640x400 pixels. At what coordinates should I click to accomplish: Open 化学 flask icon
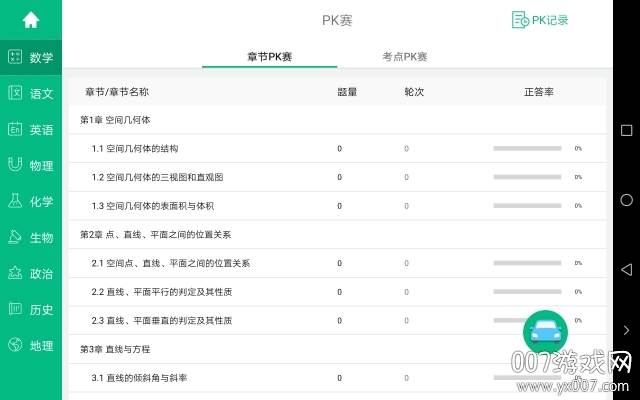pyautogui.click(x=15, y=201)
